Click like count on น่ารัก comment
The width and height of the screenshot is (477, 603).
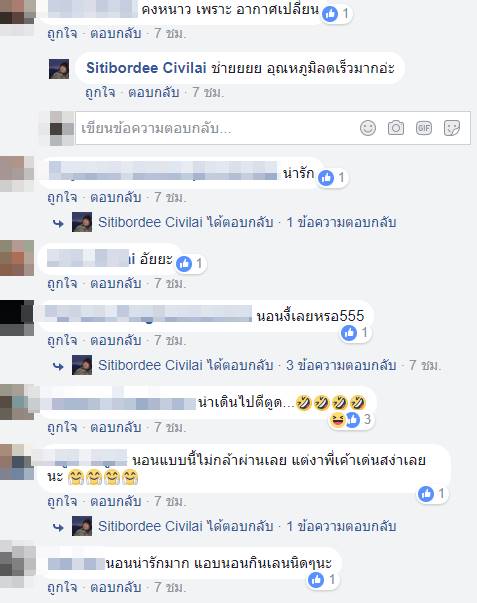[332, 178]
